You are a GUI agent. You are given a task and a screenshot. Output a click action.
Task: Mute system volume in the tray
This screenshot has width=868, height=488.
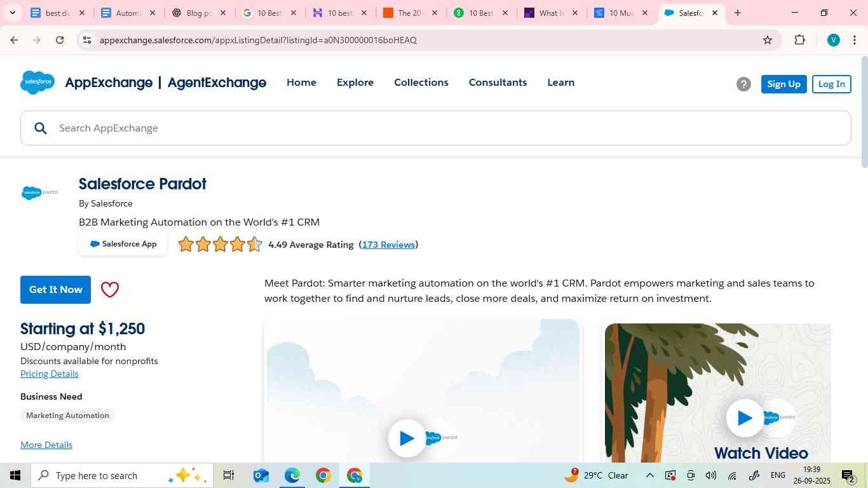tap(710, 475)
